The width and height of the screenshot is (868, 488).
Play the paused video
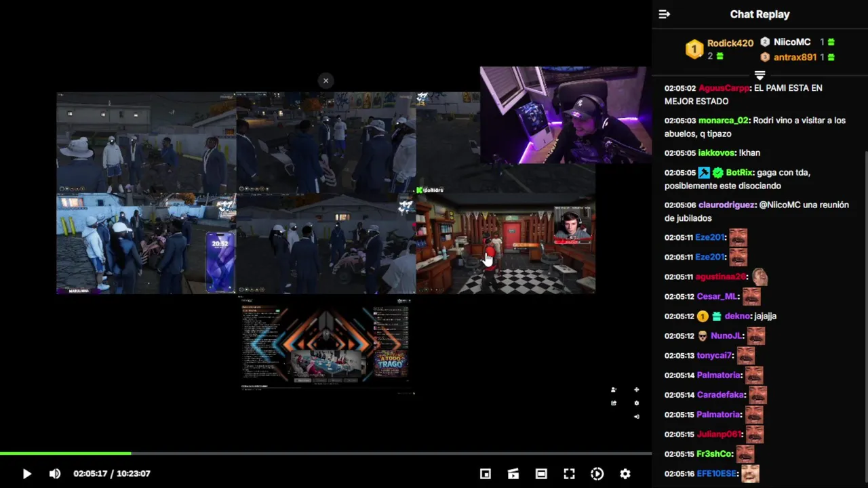point(26,474)
